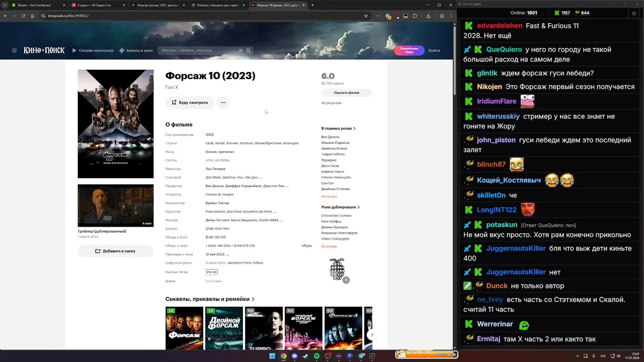Bookmark this page with star icon
The height and width of the screenshot is (362, 644).
point(366,16)
